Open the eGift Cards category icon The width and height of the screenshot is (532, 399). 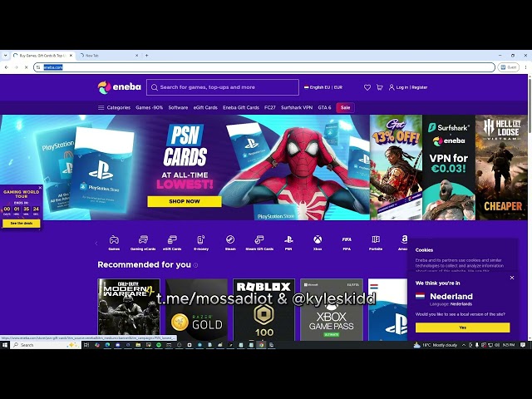pyautogui.click(x=172, y=243)
